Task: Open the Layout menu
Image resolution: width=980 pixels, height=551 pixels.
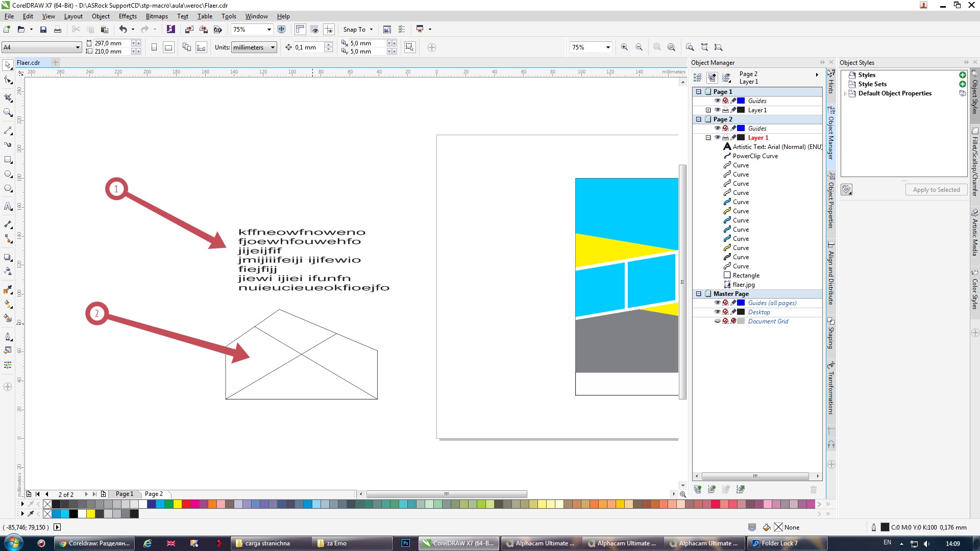Action: tap(74, 16)
